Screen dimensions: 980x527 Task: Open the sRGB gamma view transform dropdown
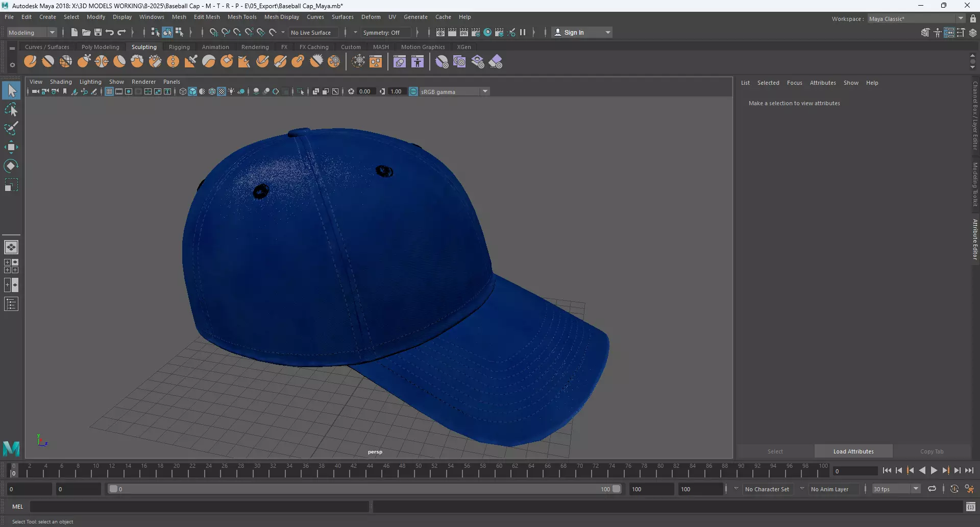point(454,91)
